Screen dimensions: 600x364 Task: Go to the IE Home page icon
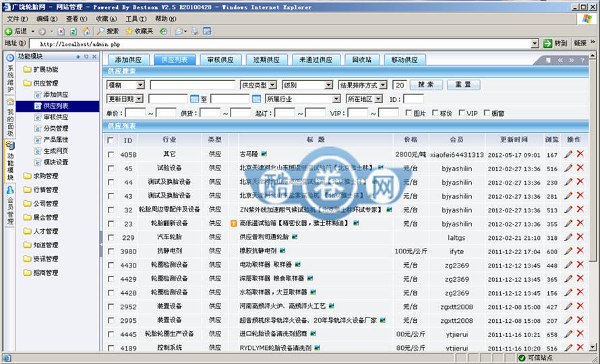[86, 32]
